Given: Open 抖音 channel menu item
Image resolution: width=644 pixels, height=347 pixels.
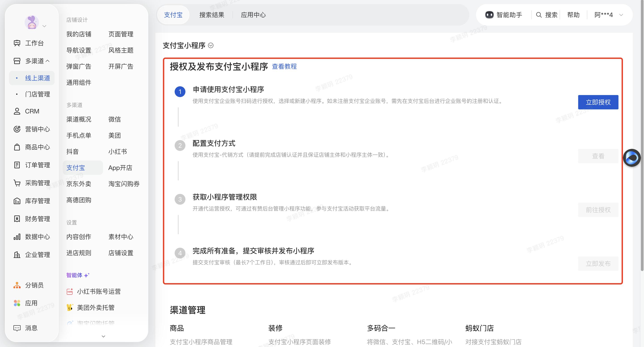Looking at the screenshot, I should click(x=73, y=152).
